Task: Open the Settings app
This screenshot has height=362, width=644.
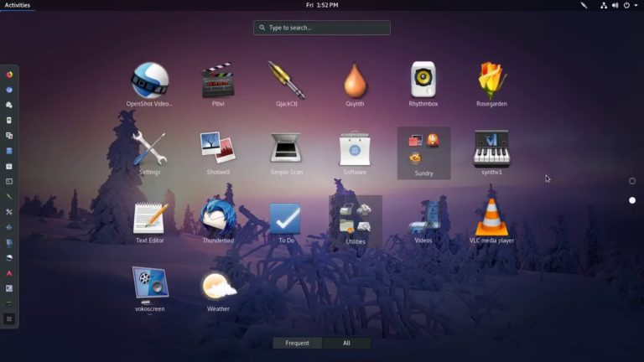Action: (x=149, y=153)
